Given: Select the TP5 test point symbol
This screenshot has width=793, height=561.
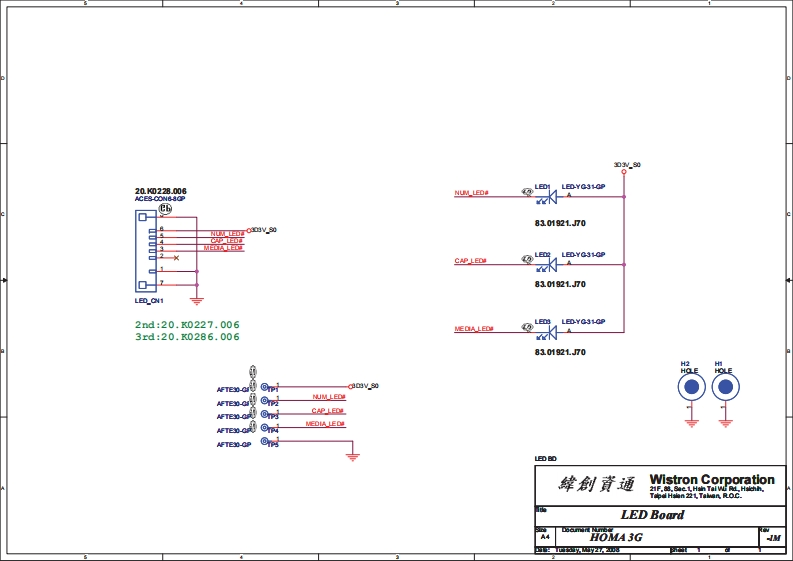Looking at the screenshot, I should [x=265, y=442].
